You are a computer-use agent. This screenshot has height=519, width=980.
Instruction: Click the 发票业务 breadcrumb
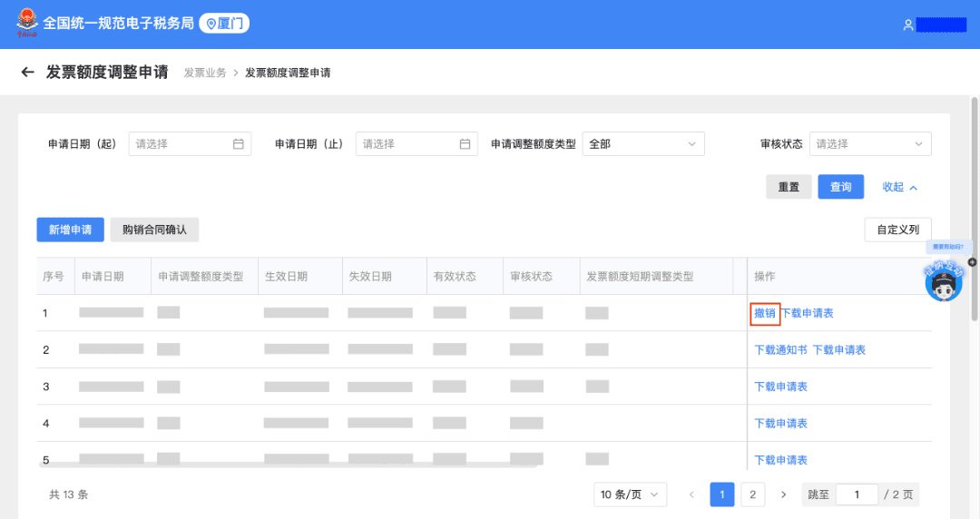click(x=205, y=73)
